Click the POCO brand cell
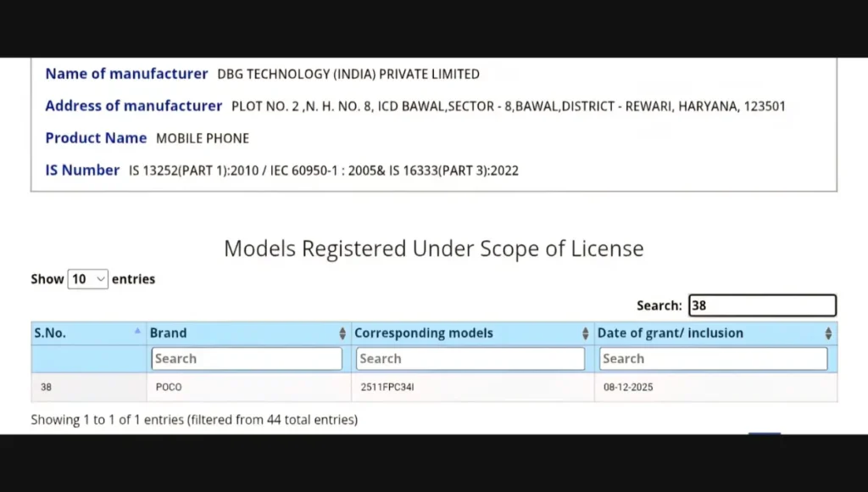The height and width of the screenshot is (492, 868). coord(169,388)
